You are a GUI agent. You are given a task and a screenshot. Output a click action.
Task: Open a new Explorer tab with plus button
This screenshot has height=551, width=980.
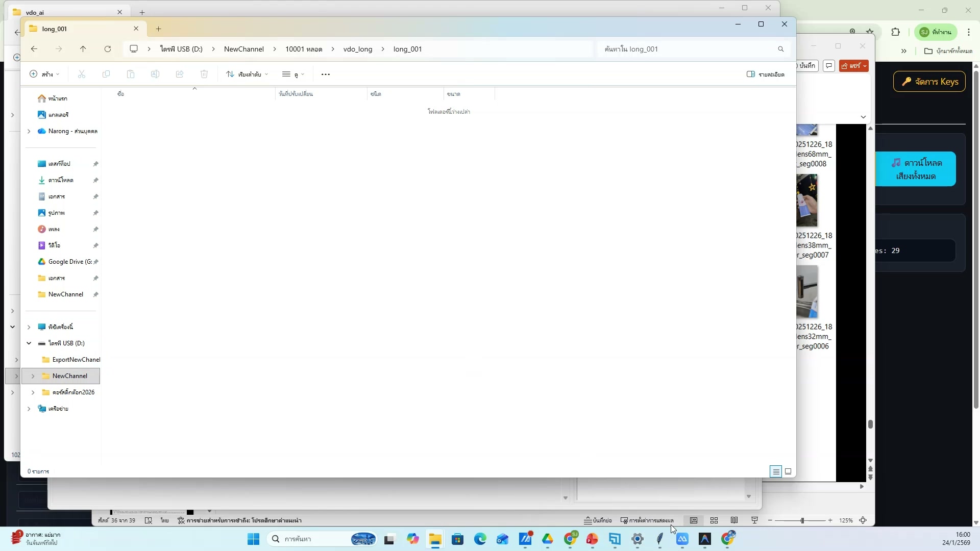pyautogui.click(x=158, y=29)
